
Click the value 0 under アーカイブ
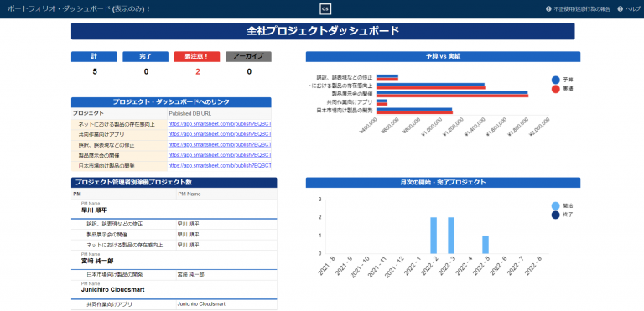249,72
